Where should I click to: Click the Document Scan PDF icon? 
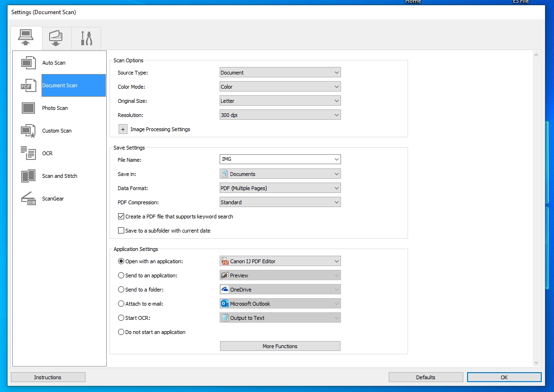click(28, 85)
